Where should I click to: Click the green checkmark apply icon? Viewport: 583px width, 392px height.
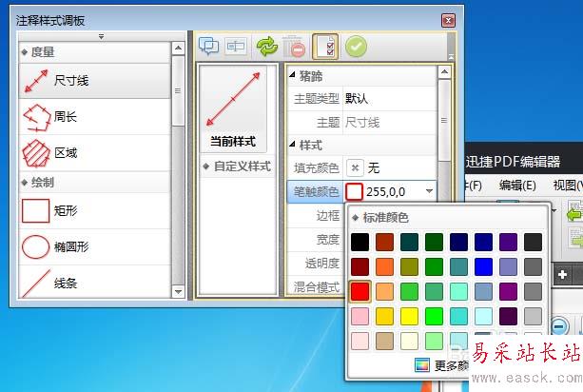[x=356, y=47]
